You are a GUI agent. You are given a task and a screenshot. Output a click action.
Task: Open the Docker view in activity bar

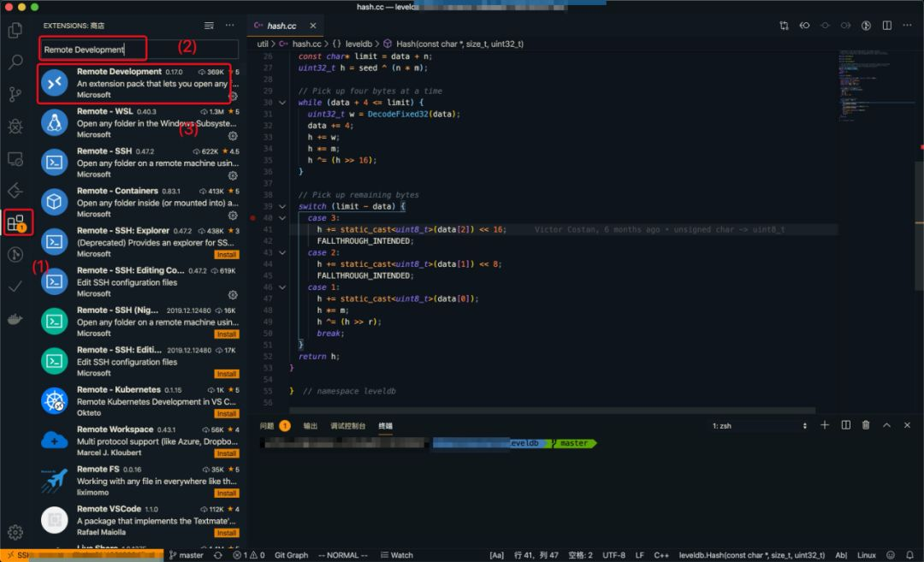point(15,319)
